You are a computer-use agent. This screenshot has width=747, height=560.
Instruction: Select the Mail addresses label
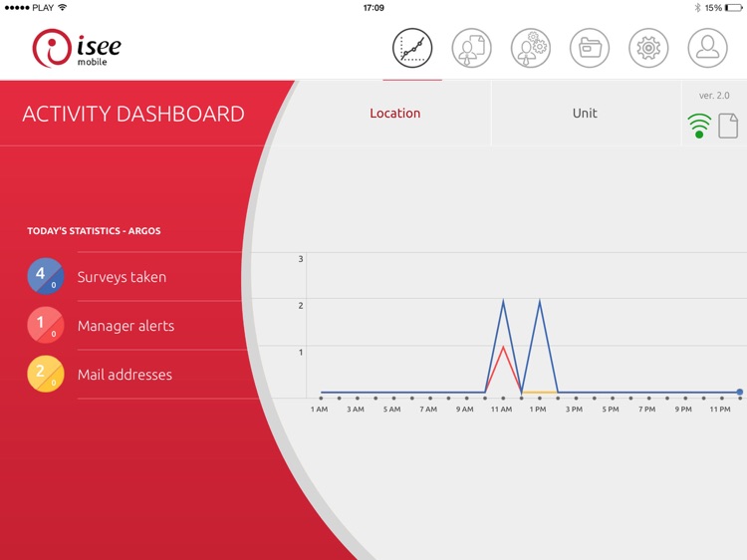pyautogui.click(x=124, y=374)
